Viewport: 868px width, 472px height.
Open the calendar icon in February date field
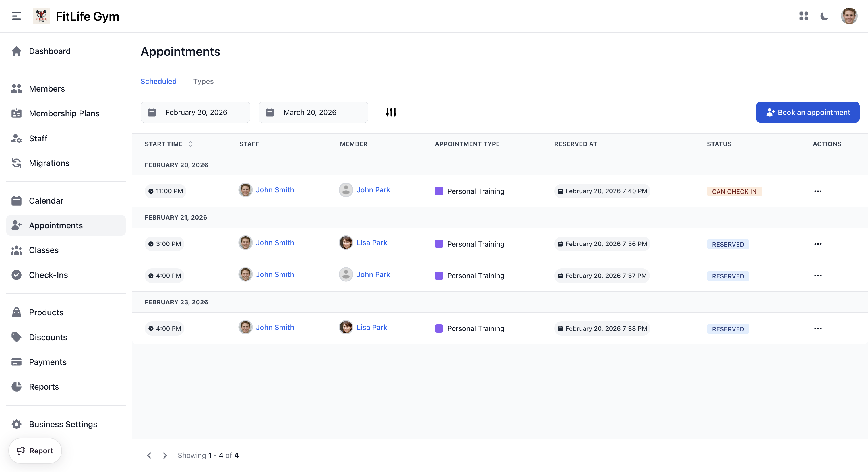(x=152, y=112)
